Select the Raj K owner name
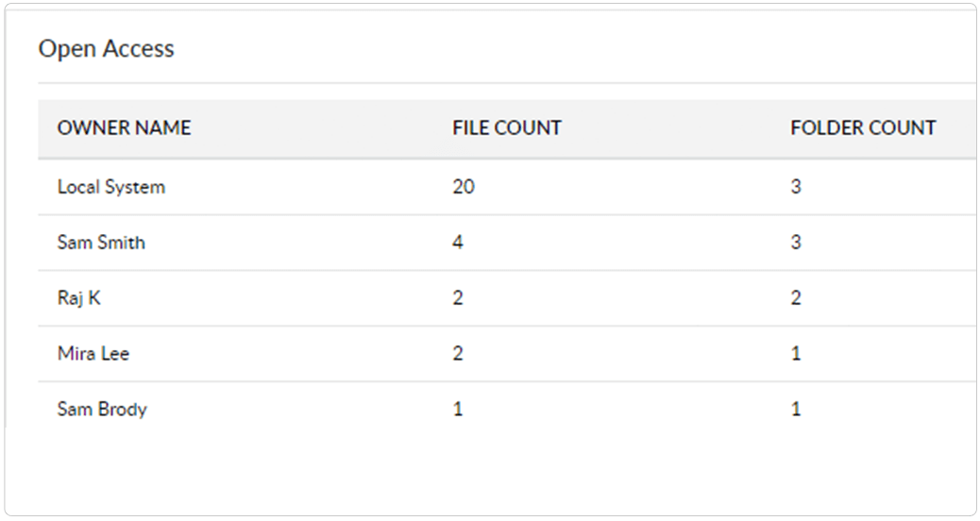The width and height of the screenshot is (980, 521). [x=78, y=298]
